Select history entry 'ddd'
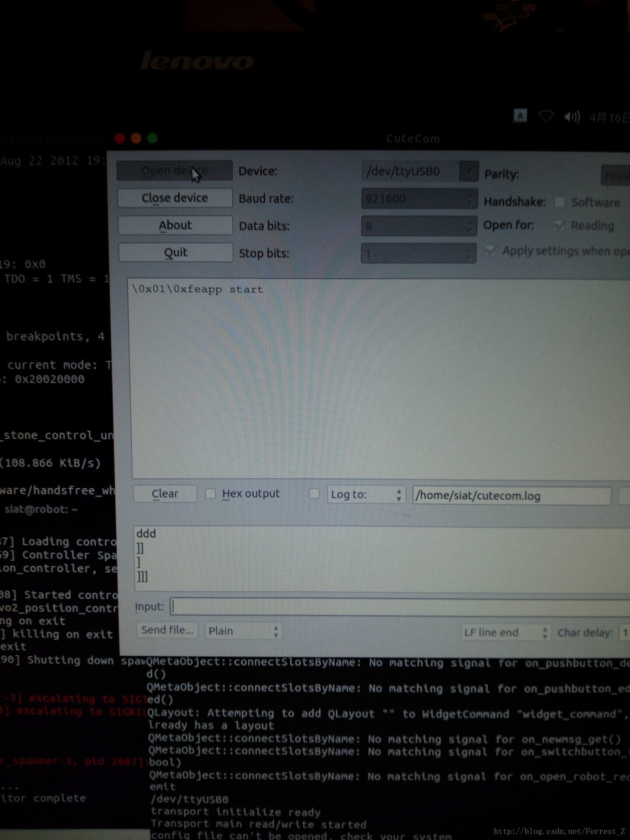Viewport: 630px width, 840px height. point(146,533)
